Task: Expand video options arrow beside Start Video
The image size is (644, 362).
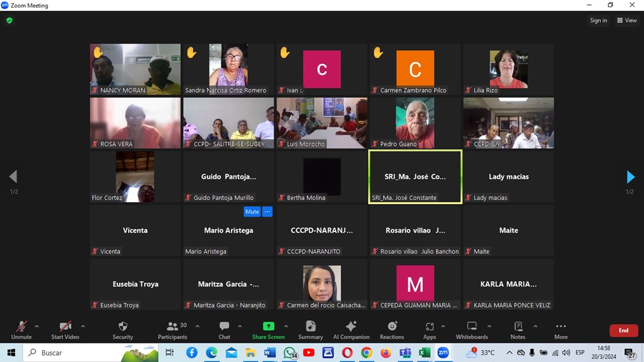Action: 83,326
